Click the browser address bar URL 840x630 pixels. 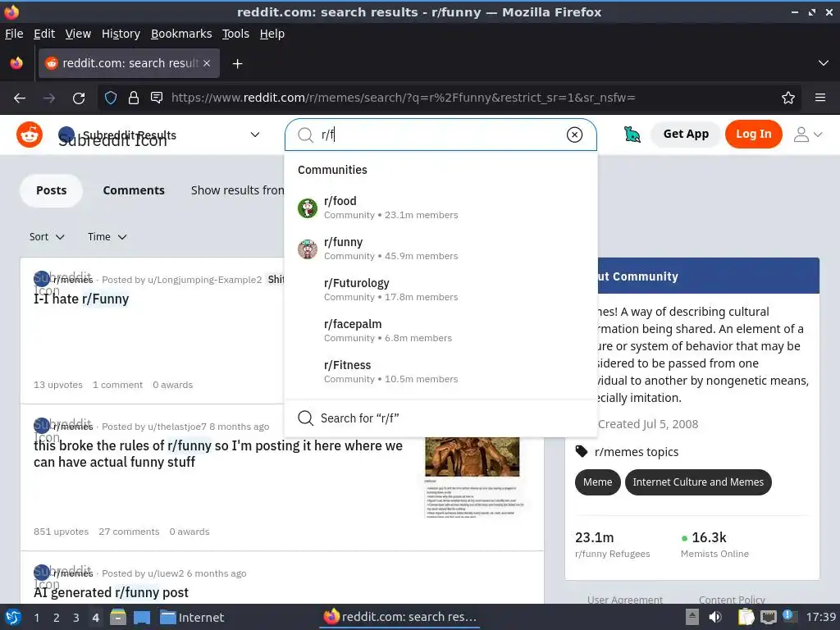click(403, 98)
